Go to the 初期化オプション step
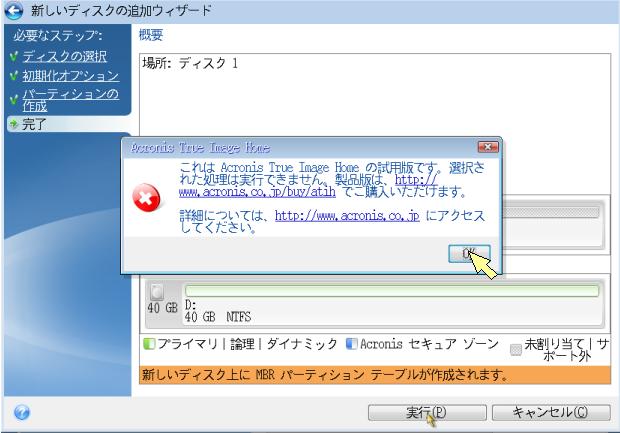Screen dimensions: 620x433 [71, 76]
